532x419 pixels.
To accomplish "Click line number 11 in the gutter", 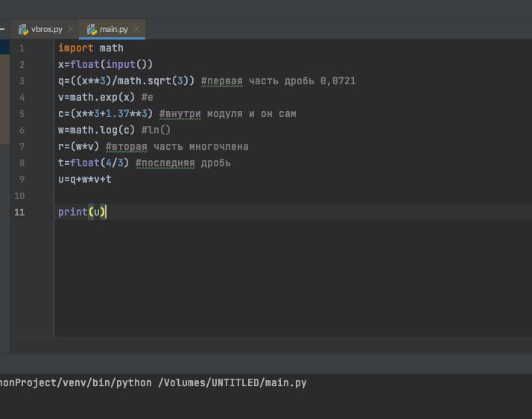I will 19,212.
